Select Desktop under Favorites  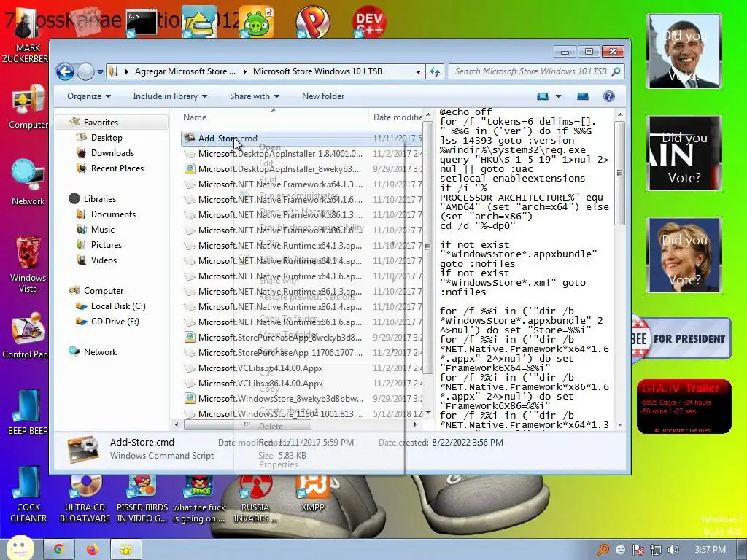pyautogui.click(x=107, y=138)
